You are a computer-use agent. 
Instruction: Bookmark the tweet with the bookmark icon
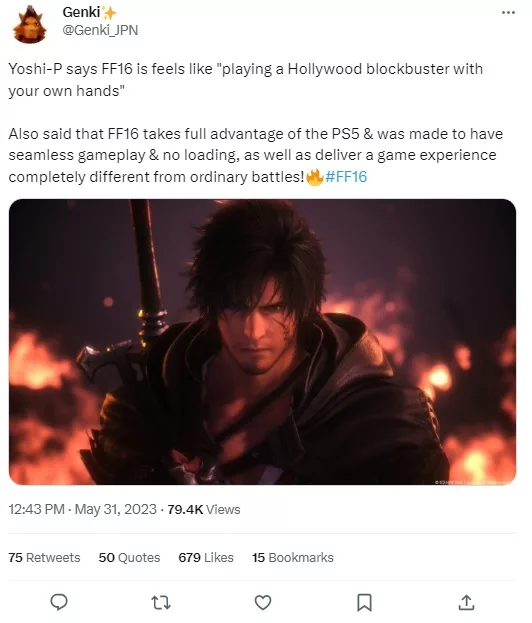point(364,602)
